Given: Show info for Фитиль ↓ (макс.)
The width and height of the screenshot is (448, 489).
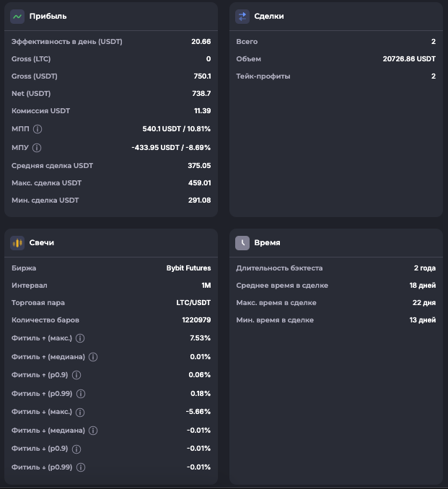Looking at the screenshot, I should click(x=80, y=412).
